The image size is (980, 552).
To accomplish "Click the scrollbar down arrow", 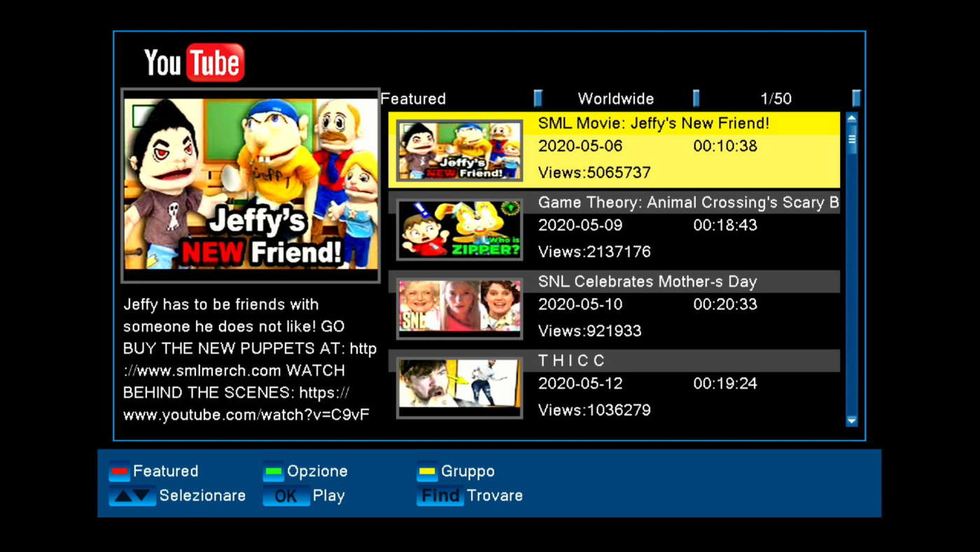I will pyautogui.click(x=852, y=420).
